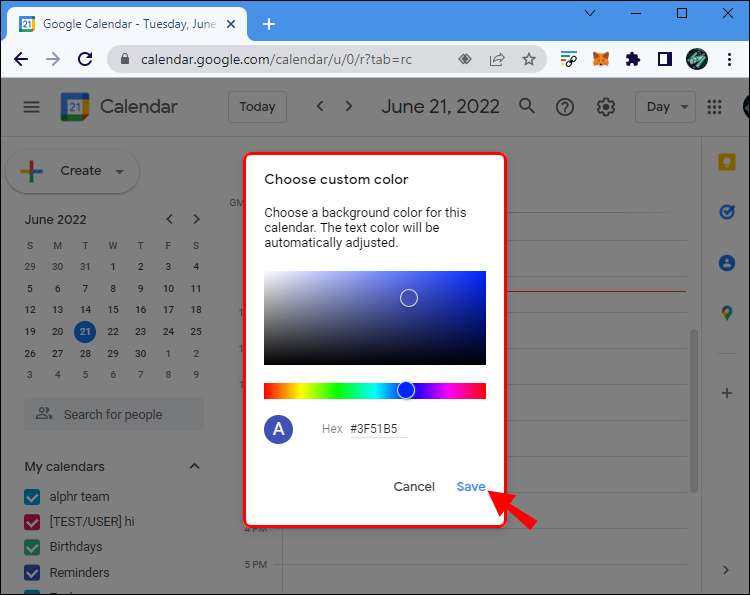Click Save in the custom color dialog
750x595 pixels.
[x=471, y=486]
